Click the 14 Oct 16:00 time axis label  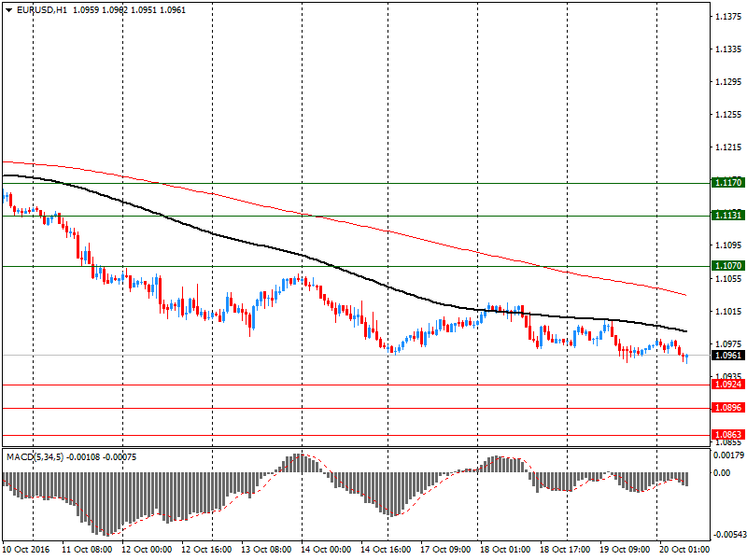[x=386, y=550]
